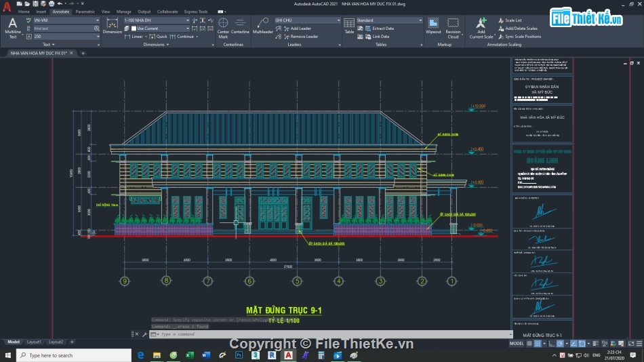Open the Insert ribbon tab
The width and height of the screenshot is (644, 362).
tap(41, 12)
